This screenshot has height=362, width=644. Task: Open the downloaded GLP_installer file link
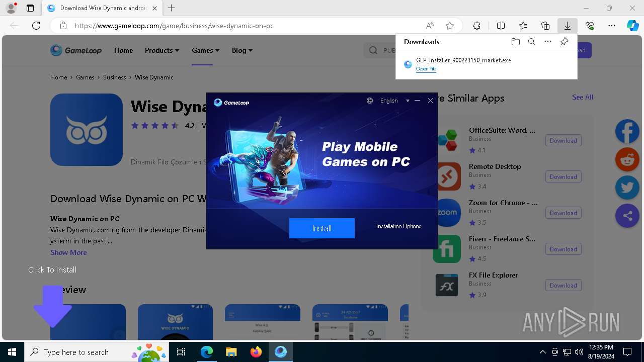426,69
